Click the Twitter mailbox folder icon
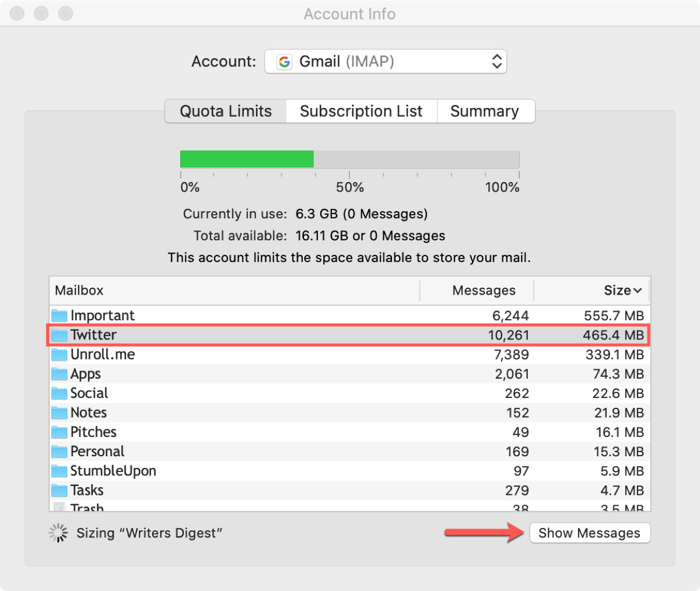 (59, 335)
